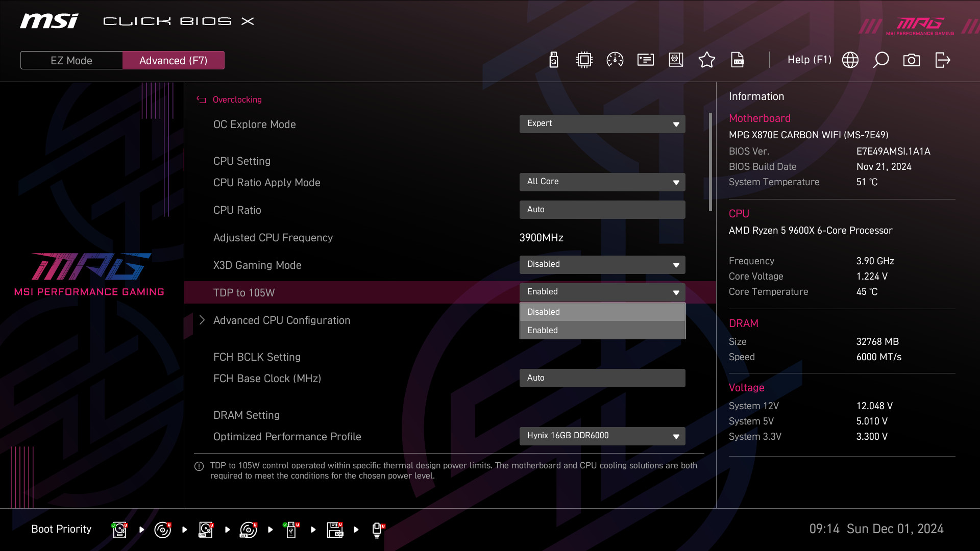Switch to Advanced (F7) mode

coord(174,60)
